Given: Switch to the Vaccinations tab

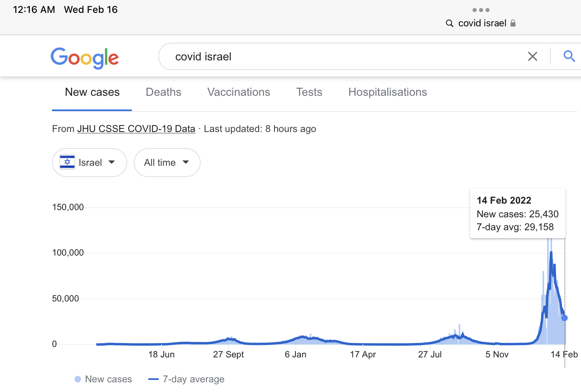Looking at the screenshot, I should [x=239, y=92].
